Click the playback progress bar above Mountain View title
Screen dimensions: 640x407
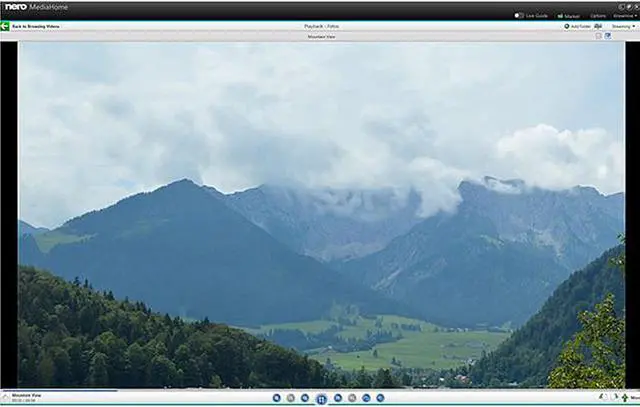point(60,390)
